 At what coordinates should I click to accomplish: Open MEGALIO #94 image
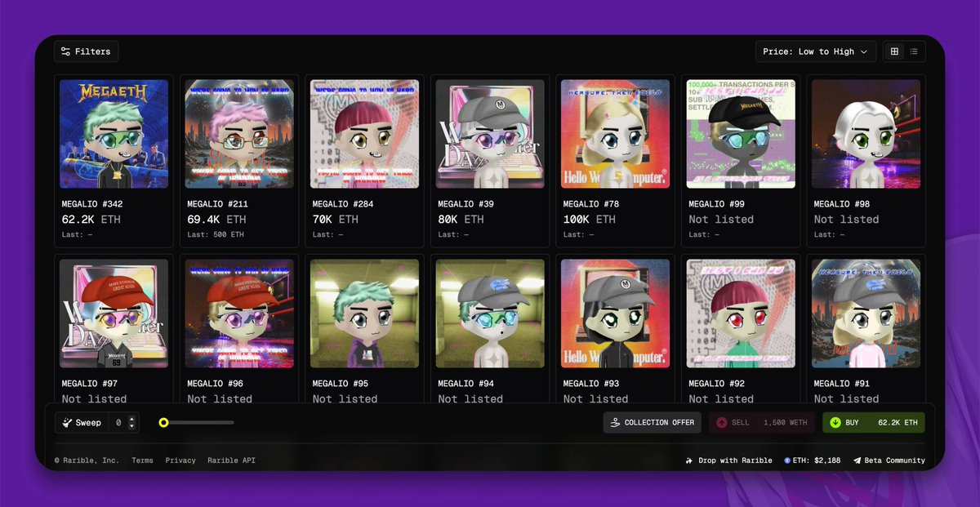[x=490, y=314]
